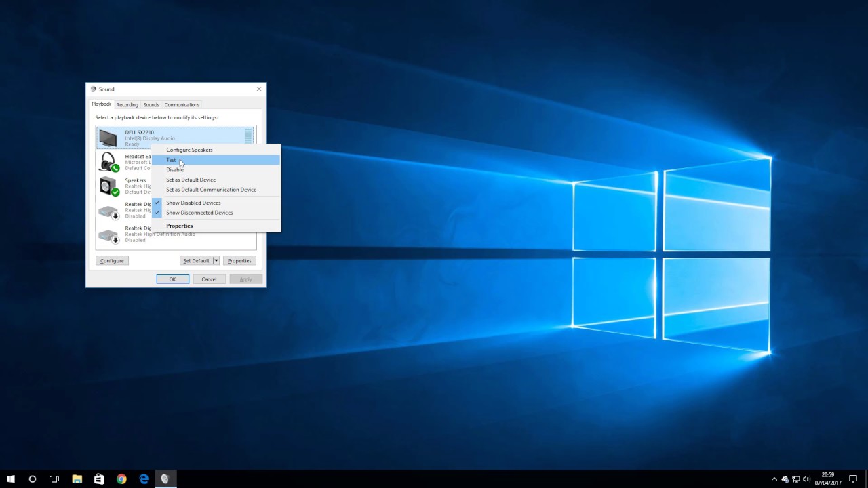
Task: Click the Show desktop strip at taskbar end
Action: 866,479
